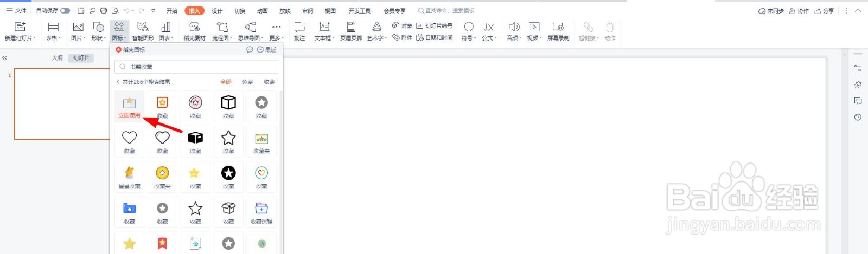Open the 公式 formula dropdown

pos(489,38)
